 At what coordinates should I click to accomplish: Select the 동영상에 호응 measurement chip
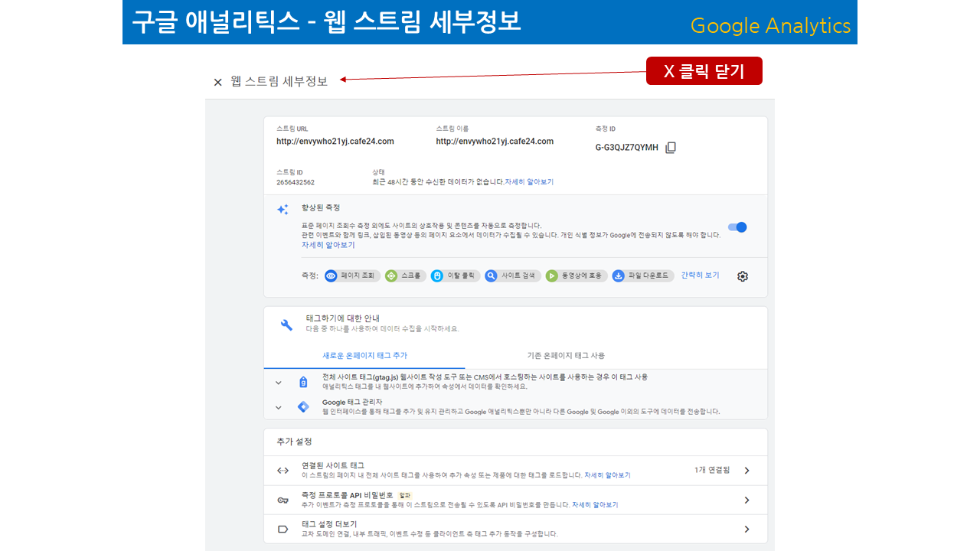[577, 275]
